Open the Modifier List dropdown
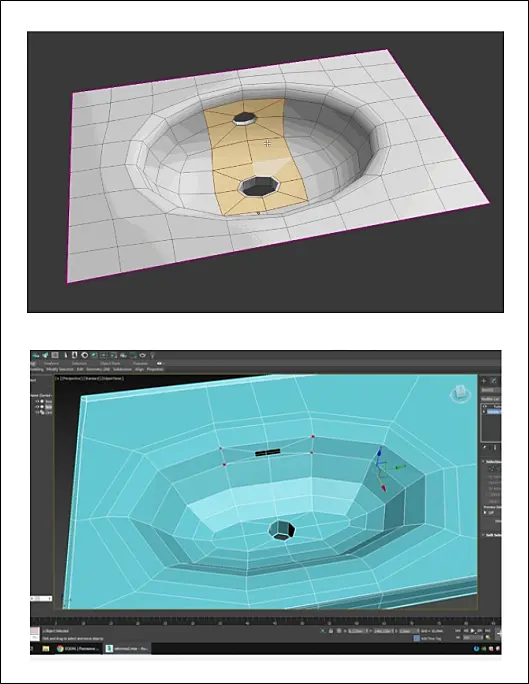Screen dimensions: 529x684 tap(491, 399)
